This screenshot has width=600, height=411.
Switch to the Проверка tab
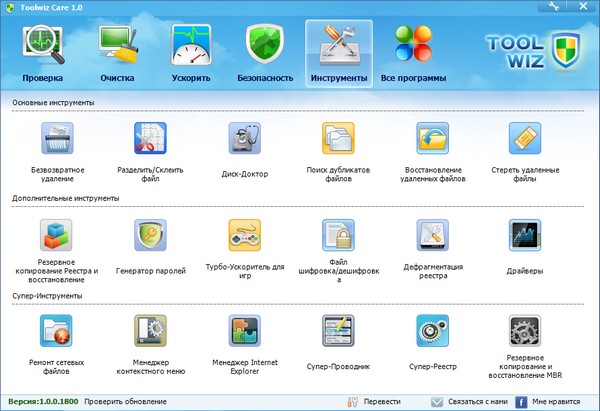(42, 53)
